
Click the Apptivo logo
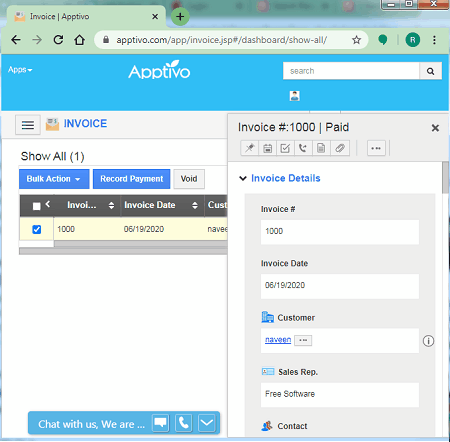click(159, 70)
